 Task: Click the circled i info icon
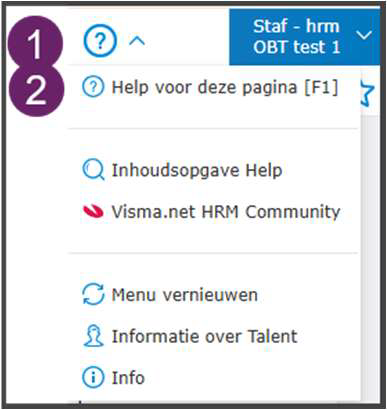coord(93,378)
